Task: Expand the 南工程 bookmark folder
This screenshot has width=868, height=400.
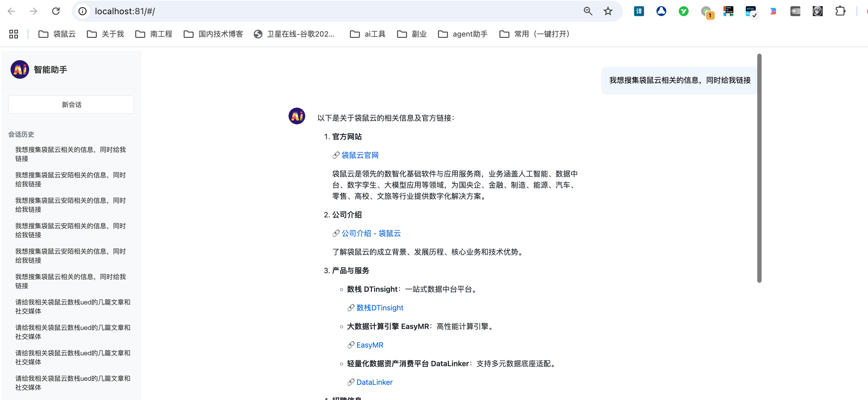Action: click(154, 34)
